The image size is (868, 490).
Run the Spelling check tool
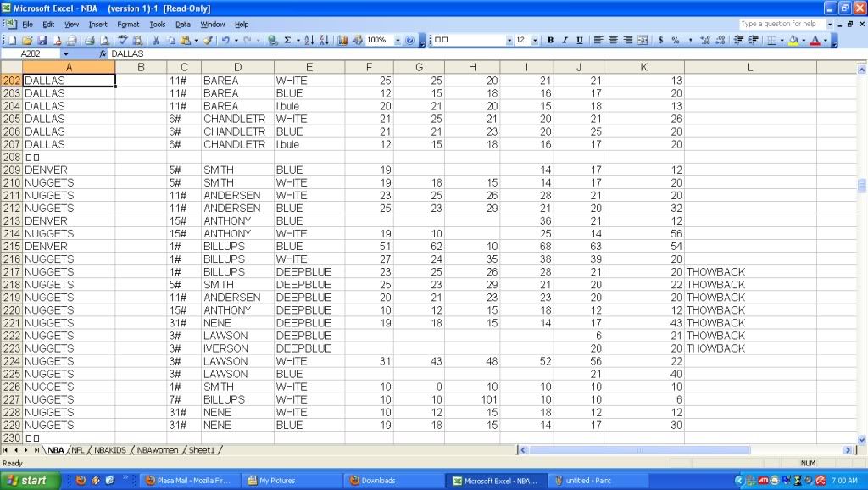[122, 40]
